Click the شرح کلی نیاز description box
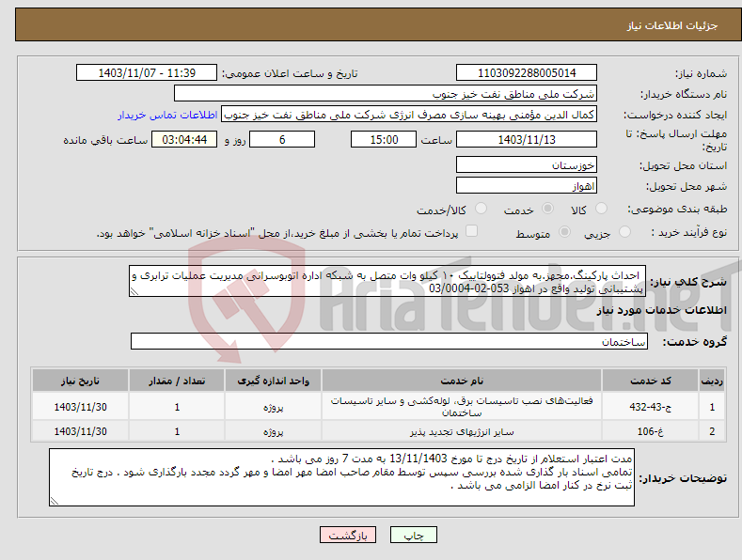742x560 pixels. 387,281
